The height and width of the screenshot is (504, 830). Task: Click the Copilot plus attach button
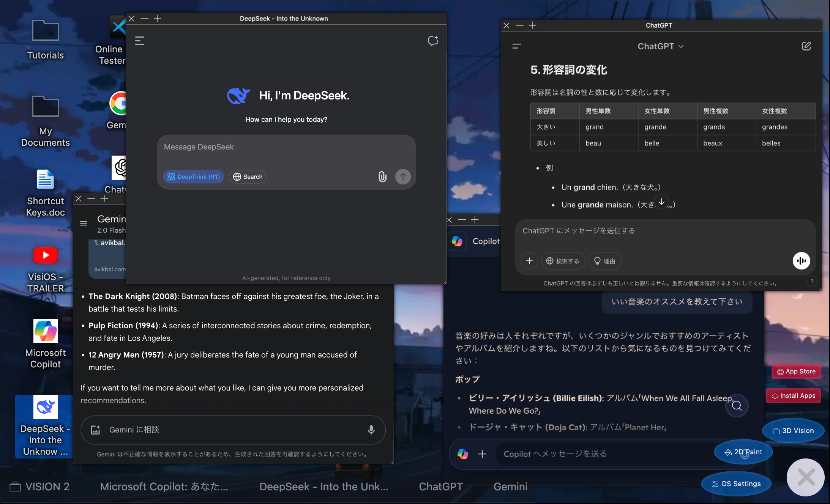tap(482, 454)
